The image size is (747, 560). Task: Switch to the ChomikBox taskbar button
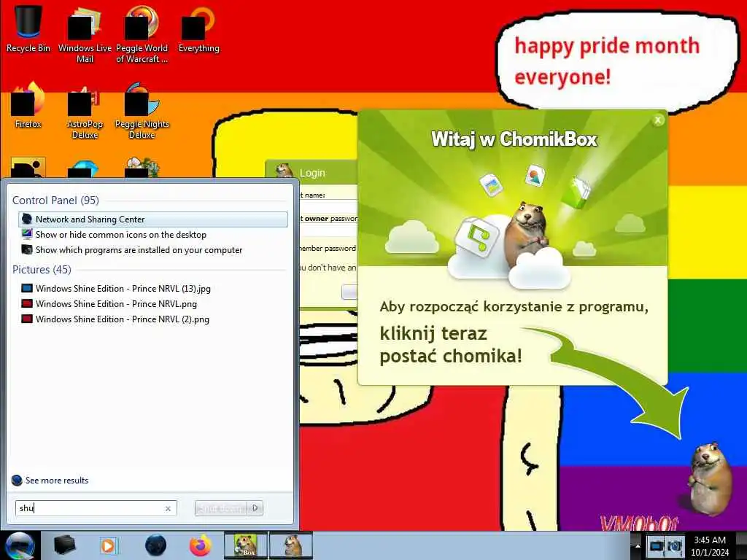pos(245,545)
